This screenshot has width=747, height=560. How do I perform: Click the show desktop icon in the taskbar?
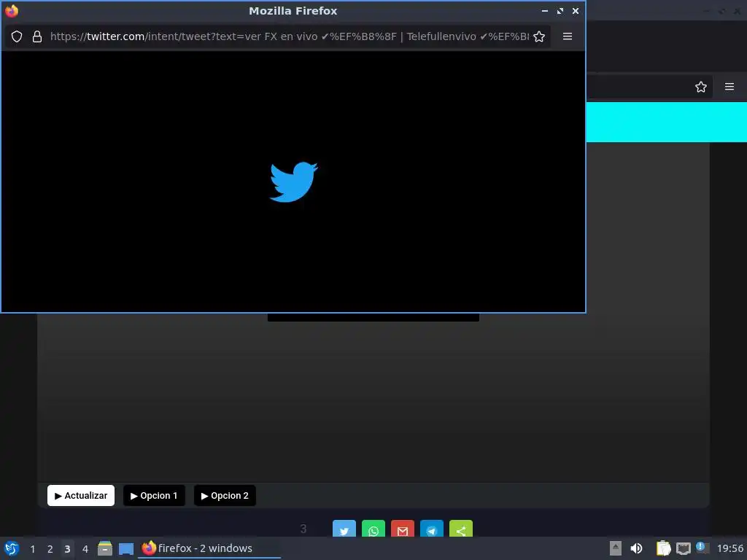tap(126, 548)
